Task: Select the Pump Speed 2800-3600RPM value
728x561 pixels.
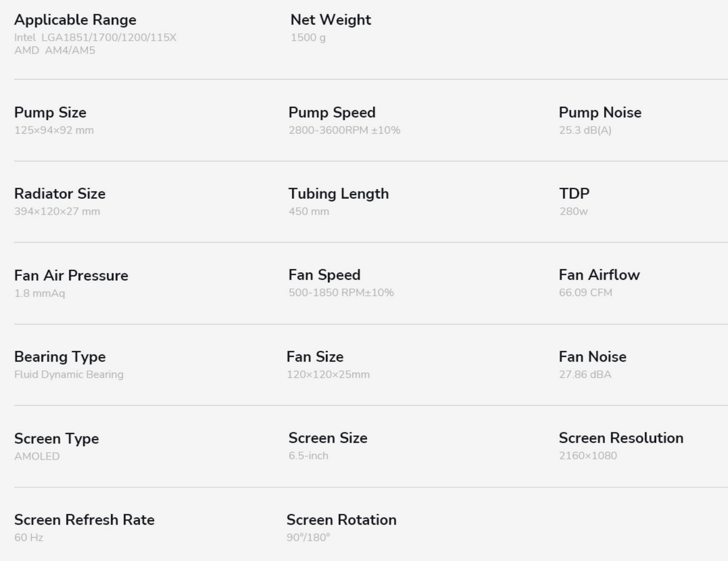Action: pos(344,130)
